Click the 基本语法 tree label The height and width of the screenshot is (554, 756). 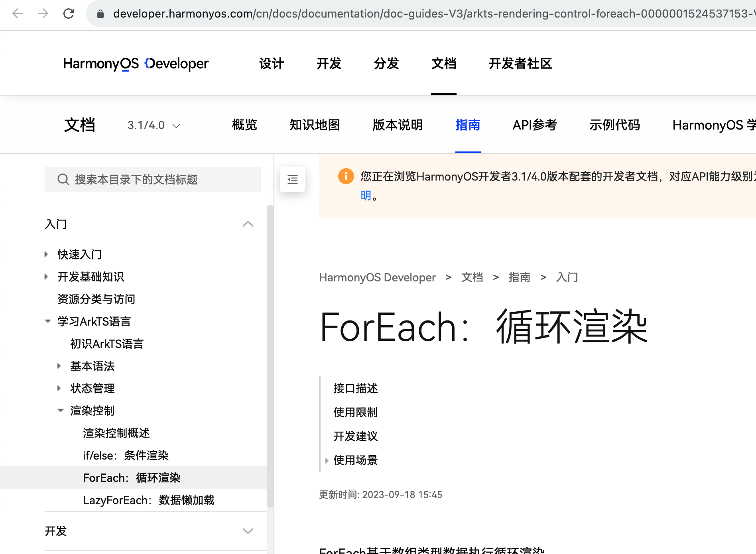[93, 366]
